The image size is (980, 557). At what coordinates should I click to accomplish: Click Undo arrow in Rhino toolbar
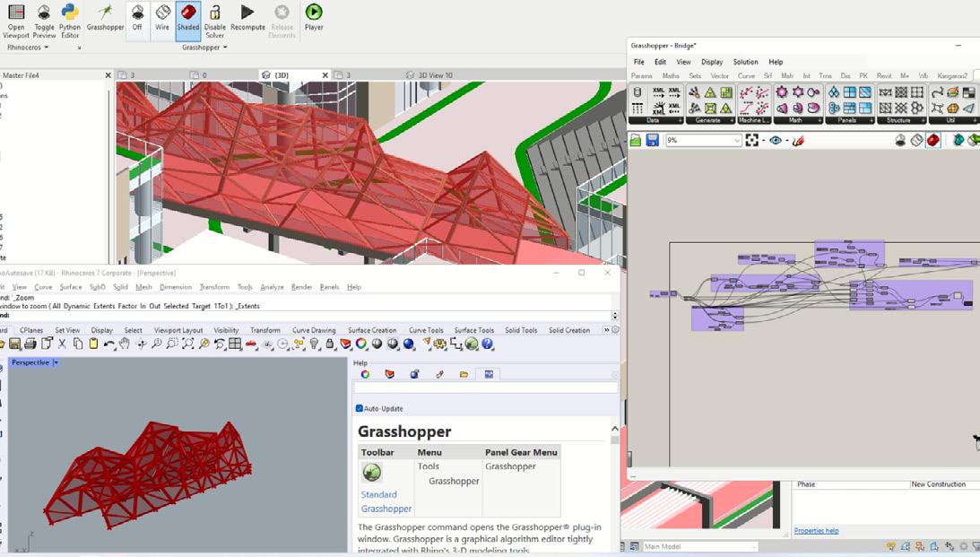(x=109, y=344)
